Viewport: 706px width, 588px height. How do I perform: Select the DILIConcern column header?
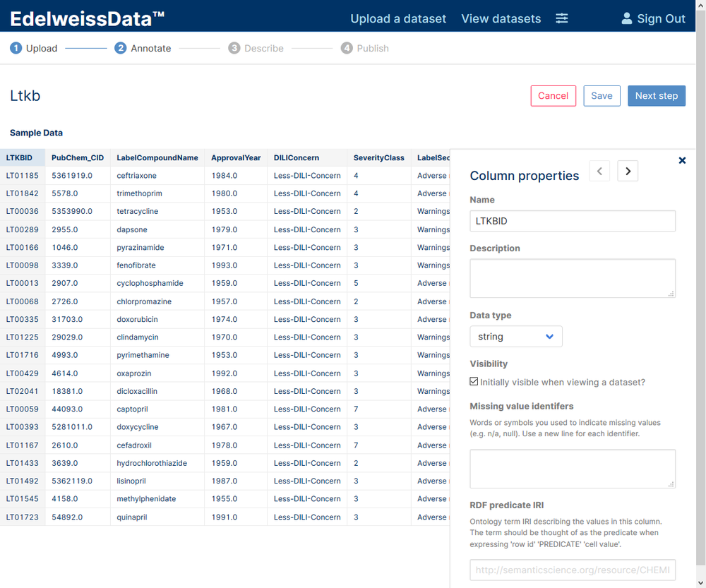[x=307, y=157]
